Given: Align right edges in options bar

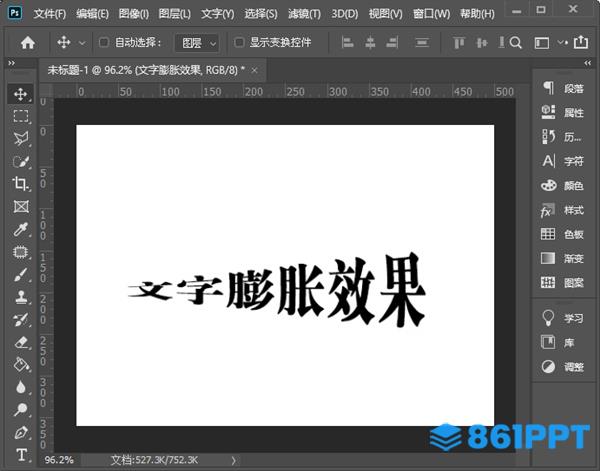Looking at the screenshot, I should click(x=392, y=42).
